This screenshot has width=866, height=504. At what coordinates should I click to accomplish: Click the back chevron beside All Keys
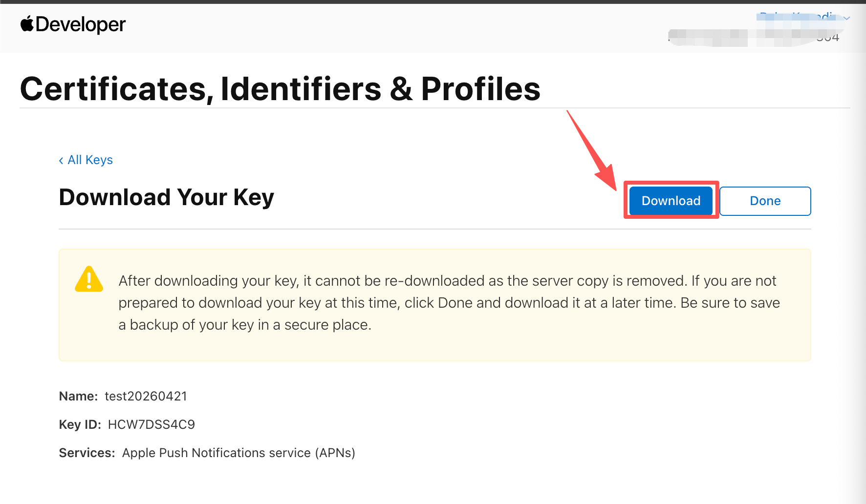tap(61, 161)
